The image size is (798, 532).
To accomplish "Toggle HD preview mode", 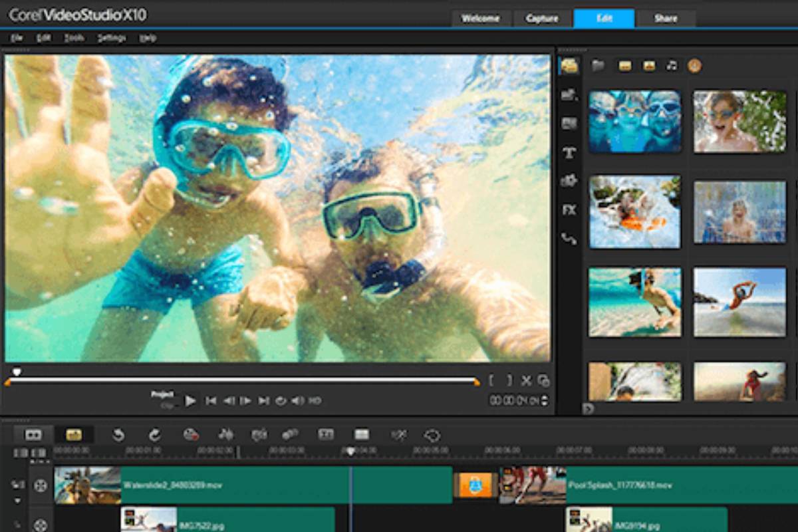I will pos(315,401).
